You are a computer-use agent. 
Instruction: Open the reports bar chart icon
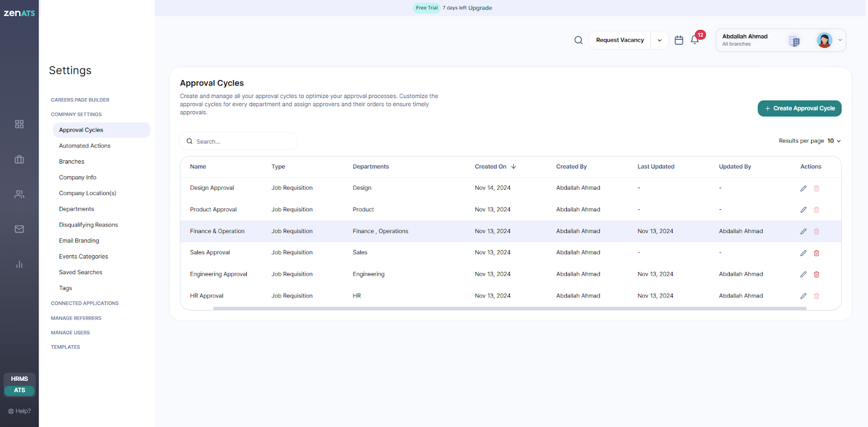click(x=20, y=264)
